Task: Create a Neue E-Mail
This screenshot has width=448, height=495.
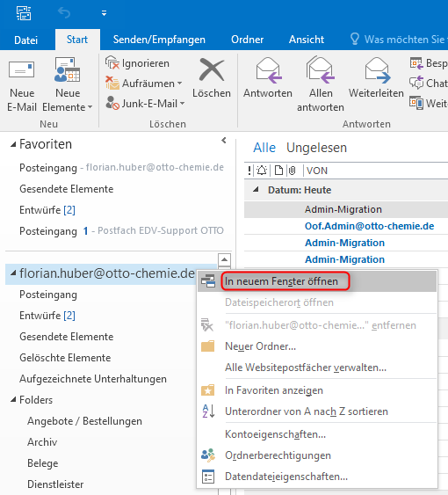Action: [22, 84]
